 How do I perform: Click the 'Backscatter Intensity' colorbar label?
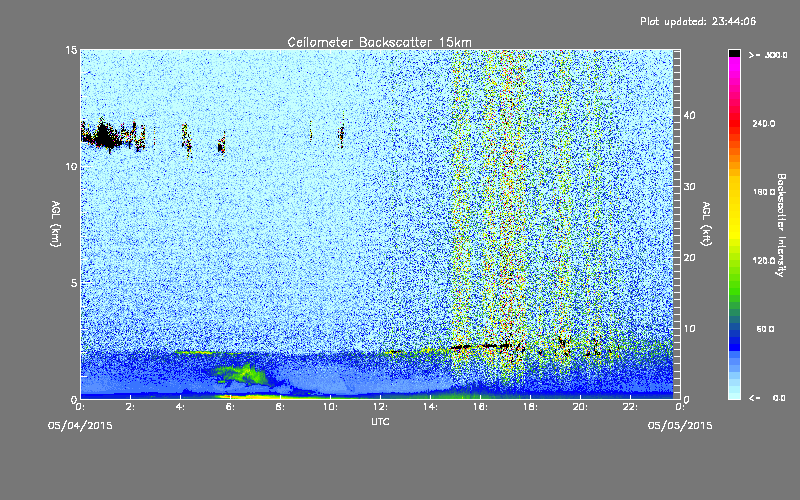[781, 225]
